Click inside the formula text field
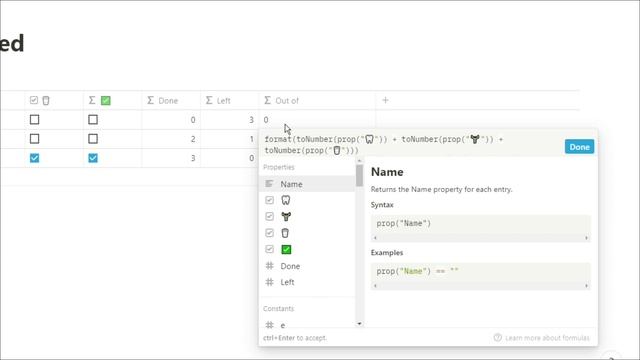This screenshot has height=360, width=640. click(411, 145)
